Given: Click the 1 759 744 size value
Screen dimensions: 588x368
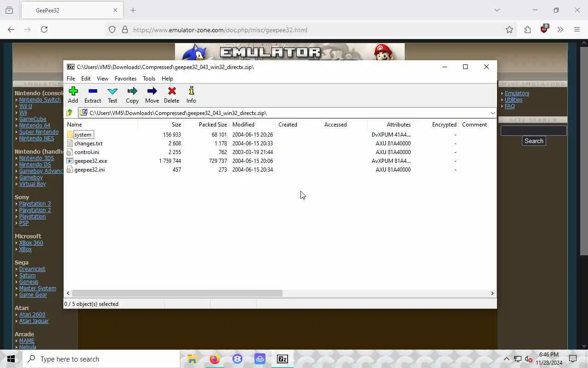Looking at the screenshot, I should tap(170, 161).
